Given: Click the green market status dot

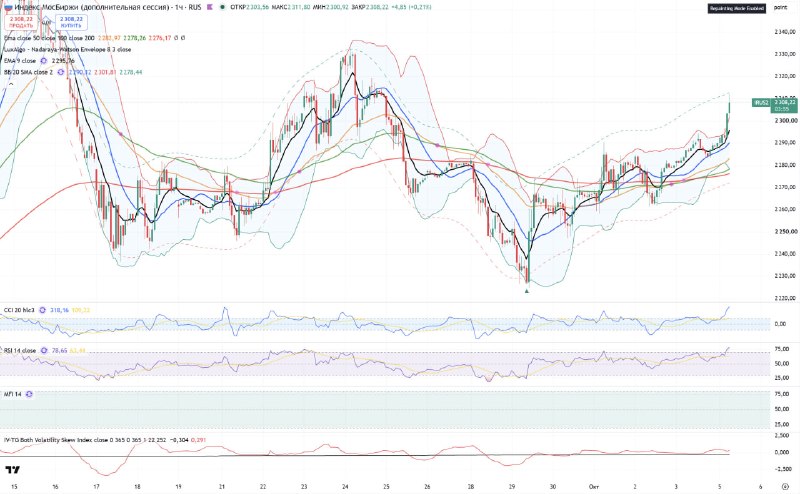Looking at the screenshot, I should [x=222, y=7].
